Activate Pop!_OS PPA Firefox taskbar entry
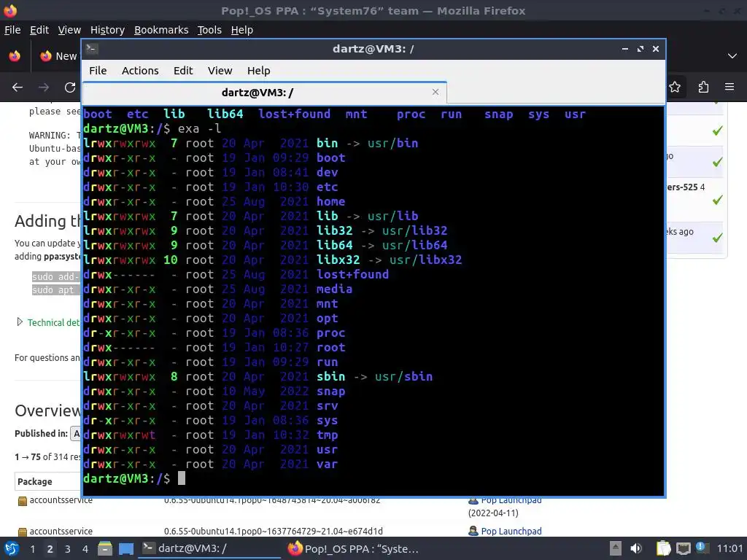Viewport: 747px width, 560px height. 355,548
